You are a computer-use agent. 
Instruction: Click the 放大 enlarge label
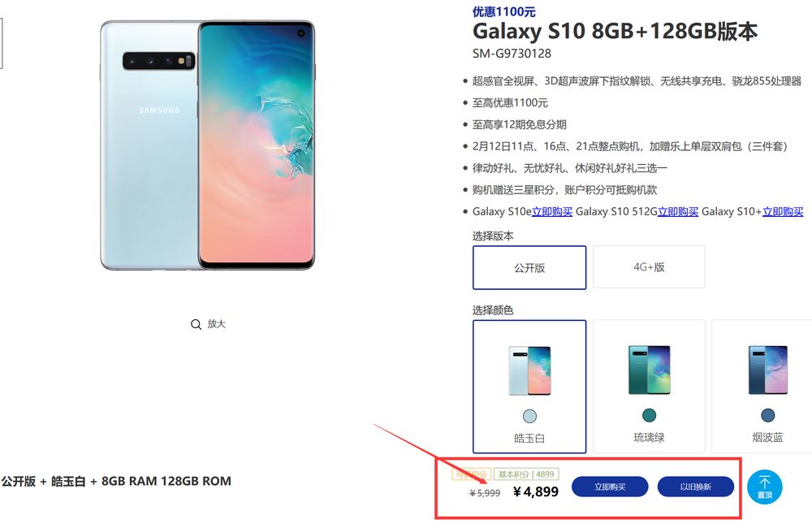(217, 324)
